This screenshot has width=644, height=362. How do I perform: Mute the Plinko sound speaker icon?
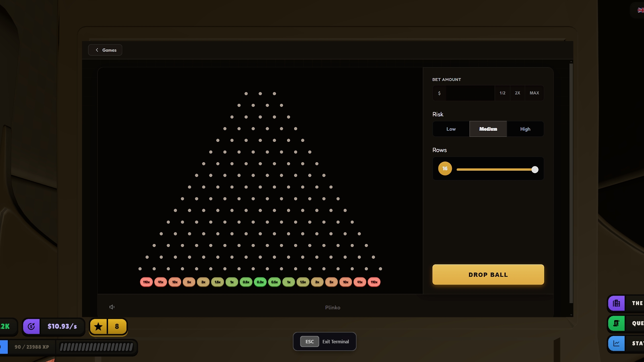click(112, 307)
